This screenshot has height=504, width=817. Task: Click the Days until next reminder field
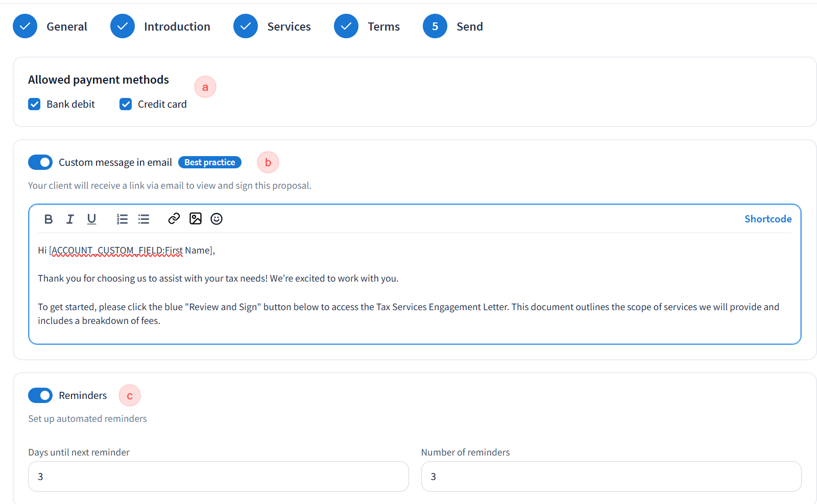coord(219,476)
